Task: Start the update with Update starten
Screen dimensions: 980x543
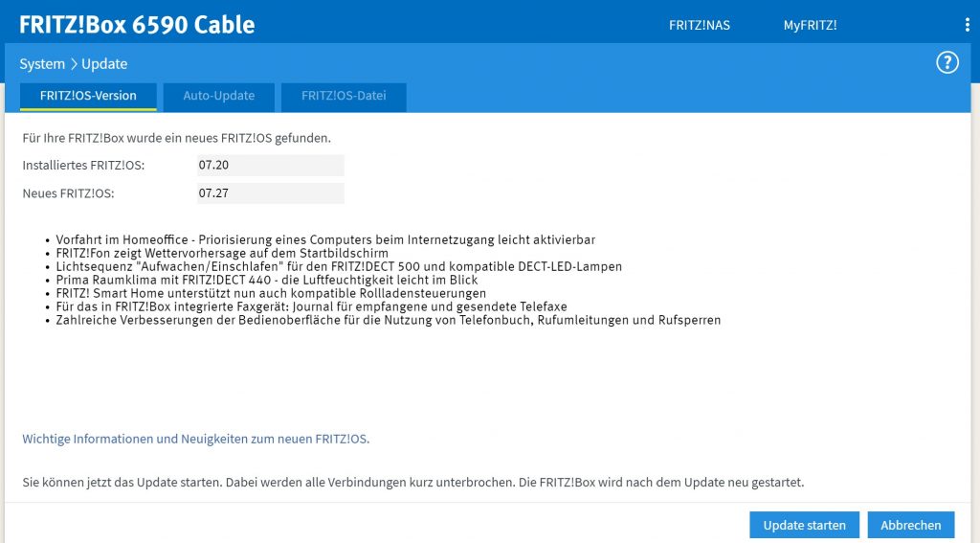Action: tap(804, 525)
